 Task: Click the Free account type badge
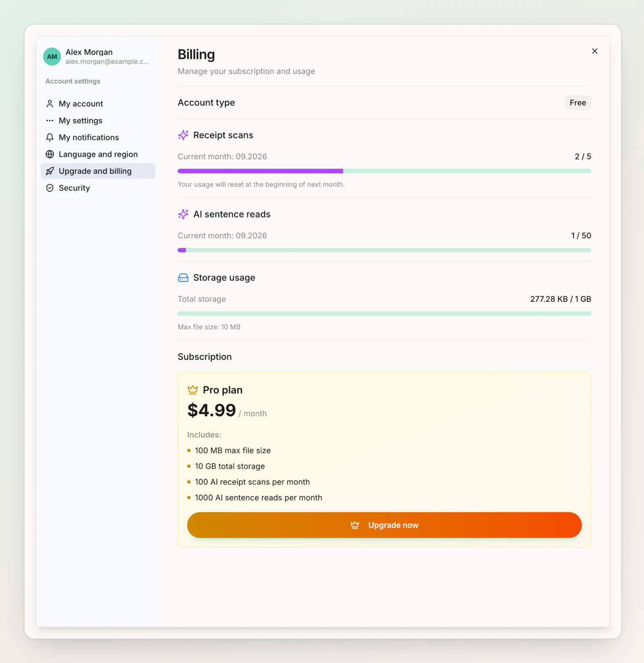(x=578, y=103)
